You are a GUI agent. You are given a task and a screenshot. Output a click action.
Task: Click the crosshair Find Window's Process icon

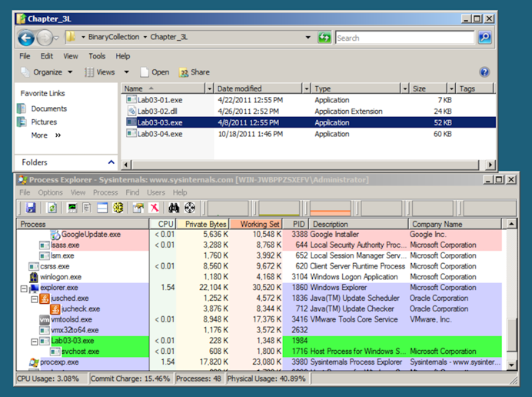(x=190, y=208)
